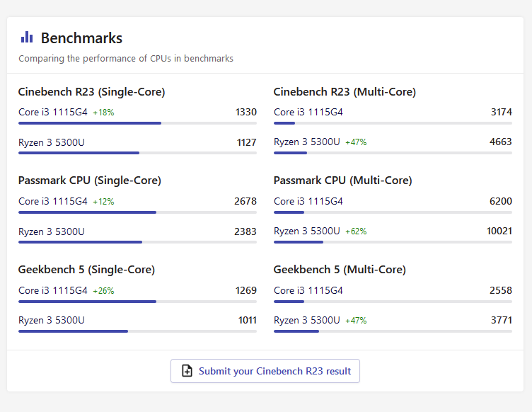Click the score value 6200
532x412 pixels.
(x=501, y=201)
